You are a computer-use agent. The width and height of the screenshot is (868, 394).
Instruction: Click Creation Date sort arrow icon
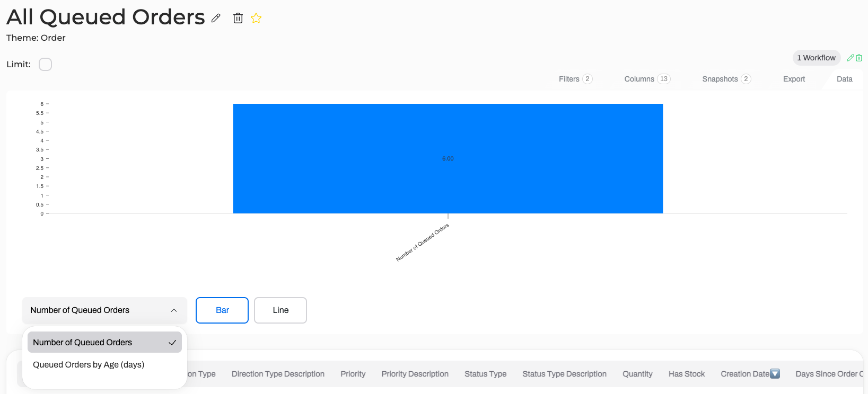pyautogui.click(x=775, y=374)
